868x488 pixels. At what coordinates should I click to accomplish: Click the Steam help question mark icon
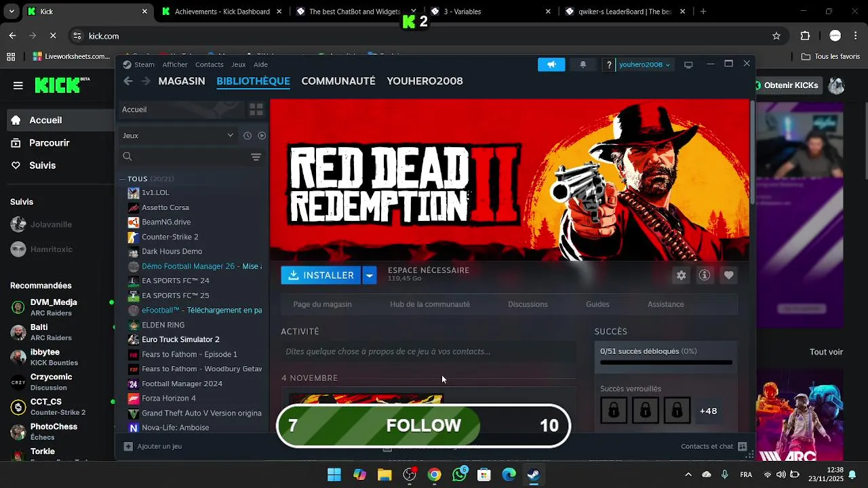click(609, 64)
